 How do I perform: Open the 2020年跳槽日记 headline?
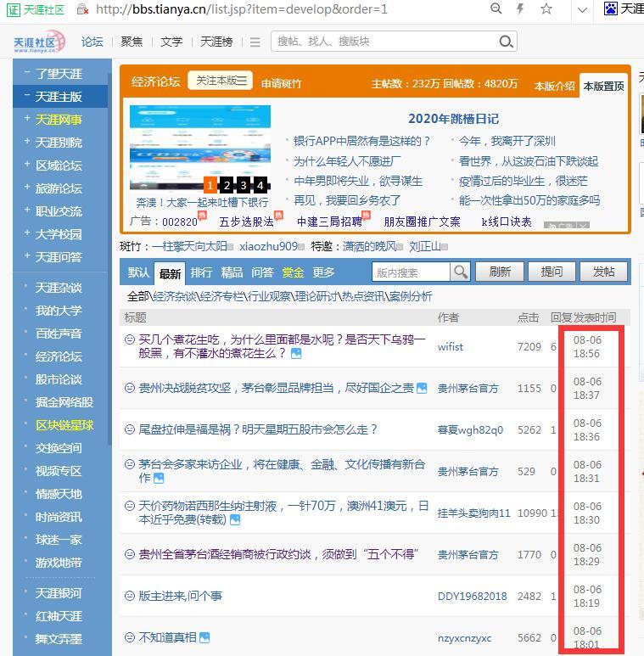453,119
